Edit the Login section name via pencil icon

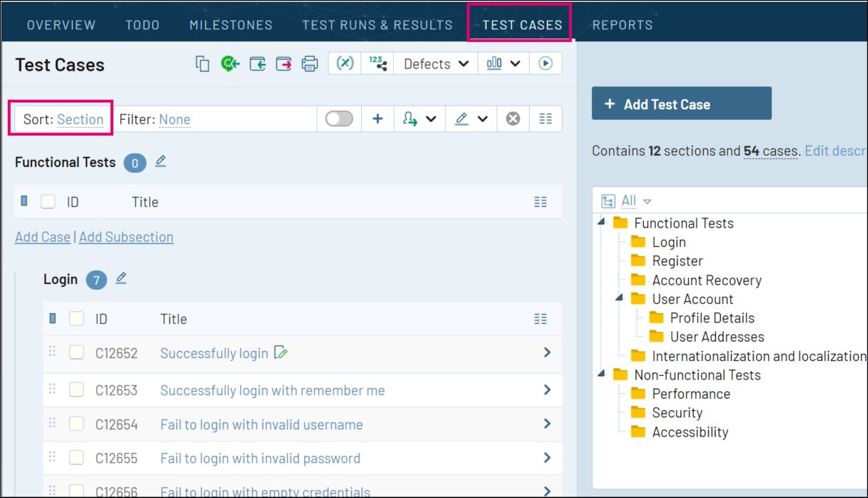[x=121, y=279]
